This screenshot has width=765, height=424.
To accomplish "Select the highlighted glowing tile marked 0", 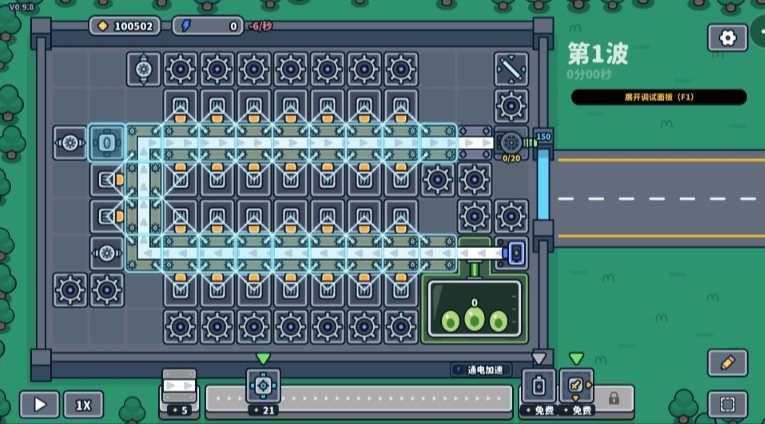I will tap(107, 142).
